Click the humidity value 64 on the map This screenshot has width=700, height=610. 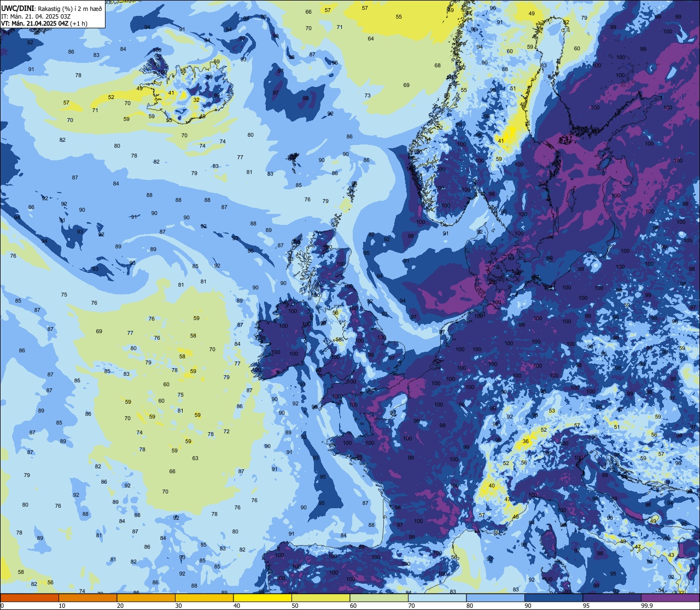coord(371,39)
